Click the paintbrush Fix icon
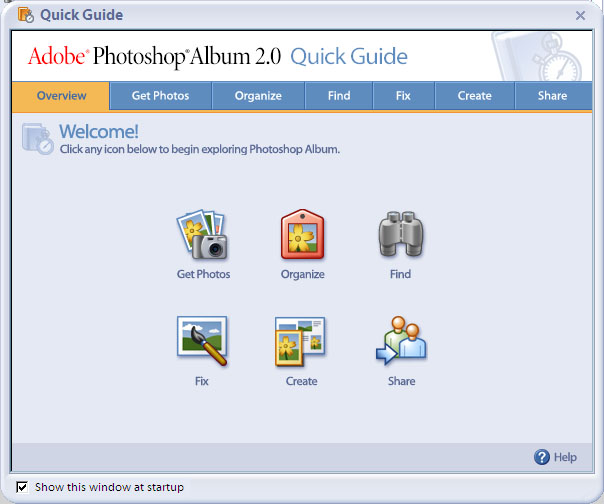Image resolution: width=604 pixels, height=504 pixels. pyautogui.click(x=202, y=342)
